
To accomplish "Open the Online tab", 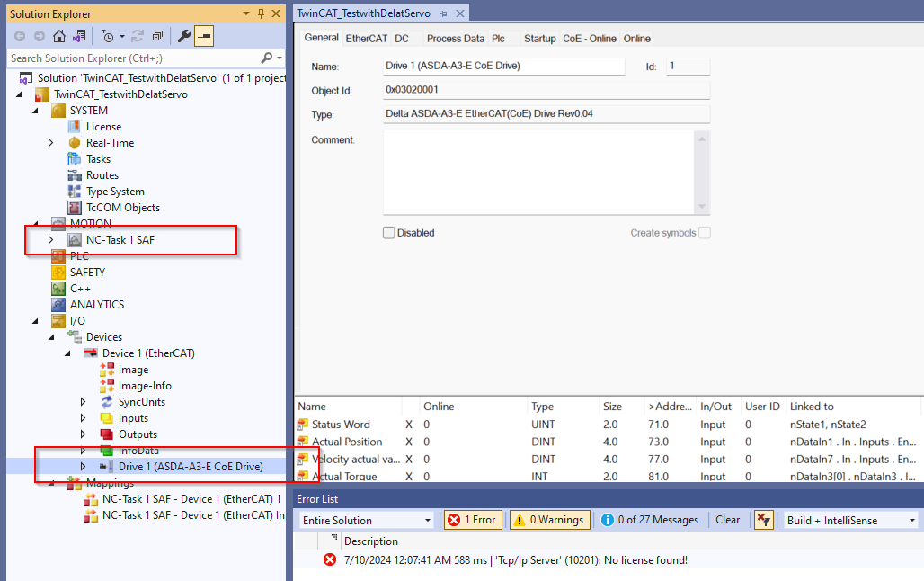I will click(637, 39).
